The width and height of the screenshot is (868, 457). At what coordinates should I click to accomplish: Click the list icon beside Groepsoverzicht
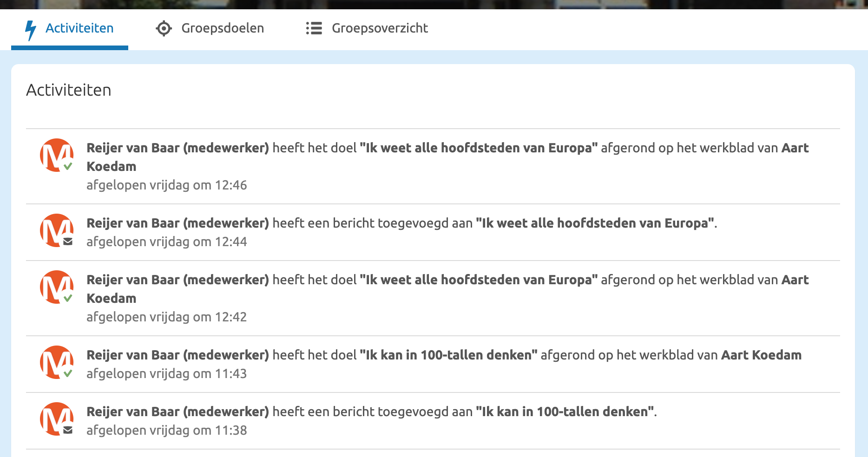click(314, 28)
